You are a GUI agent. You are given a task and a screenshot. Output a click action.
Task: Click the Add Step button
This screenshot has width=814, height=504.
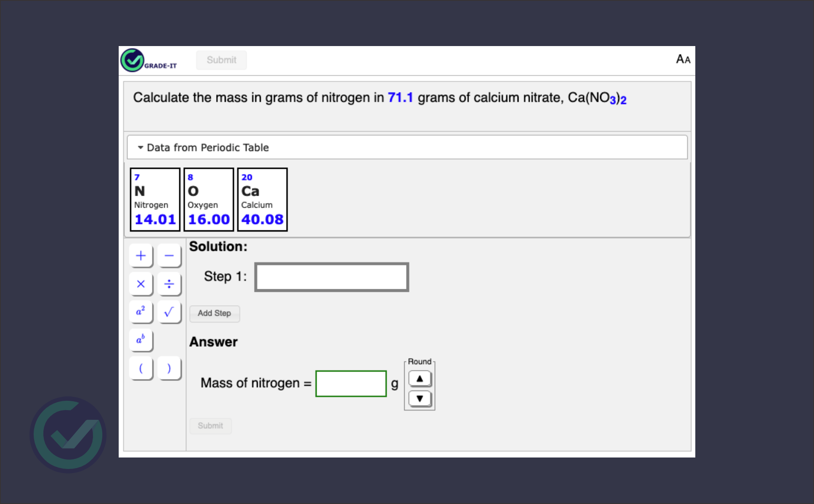pyautogui.click(x=214, y=314)
